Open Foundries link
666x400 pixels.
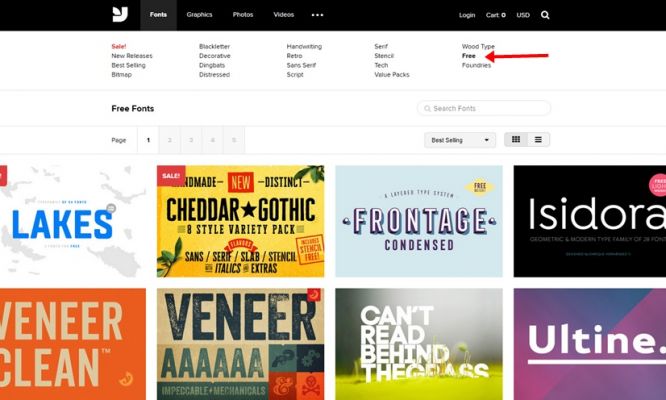pyautogui.click(x=476, y=65)
